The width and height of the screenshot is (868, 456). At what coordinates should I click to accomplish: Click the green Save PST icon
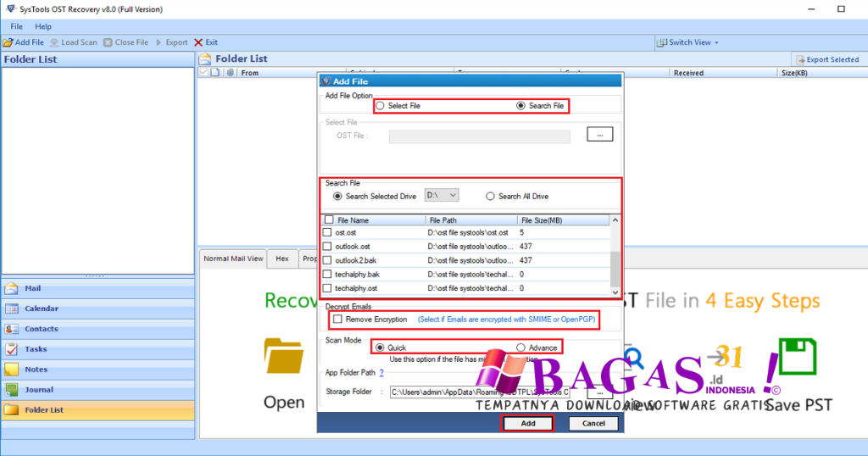[797, 356]
